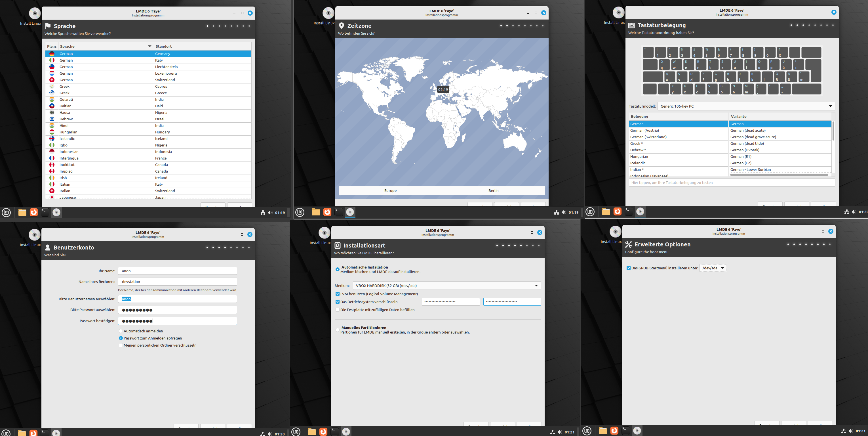Select Irish Ireland language row
This screenshot has width=868, height=436.
pyautogui.click(x=148, y=178)
